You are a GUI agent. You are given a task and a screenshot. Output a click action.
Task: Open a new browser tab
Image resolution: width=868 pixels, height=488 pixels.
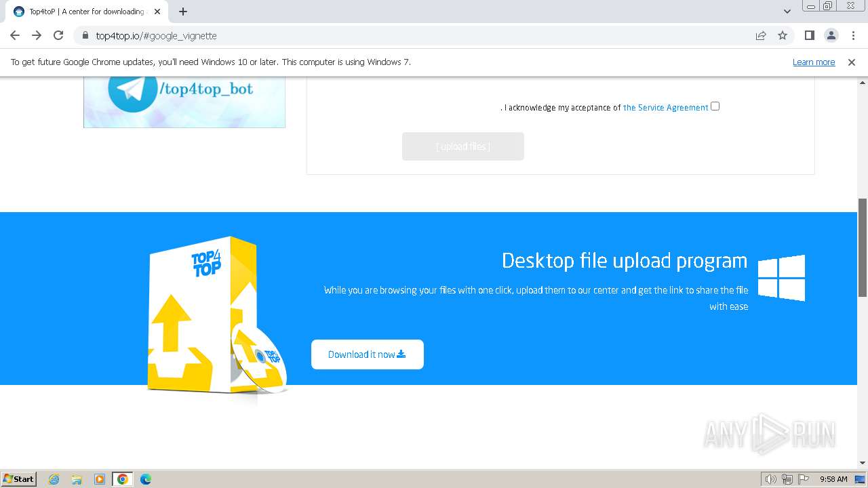(x=183, y=12)
